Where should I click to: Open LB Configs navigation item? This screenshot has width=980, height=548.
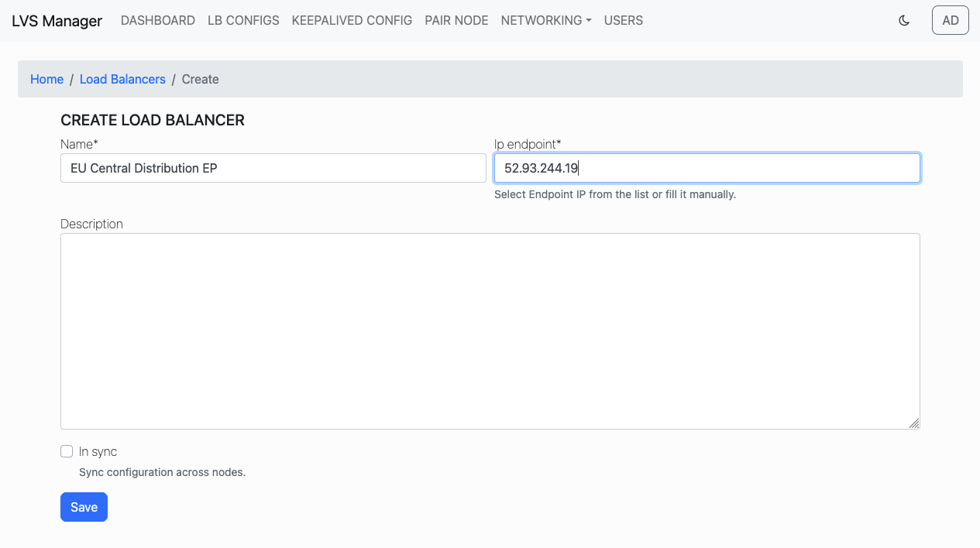[x=243, y=21]
